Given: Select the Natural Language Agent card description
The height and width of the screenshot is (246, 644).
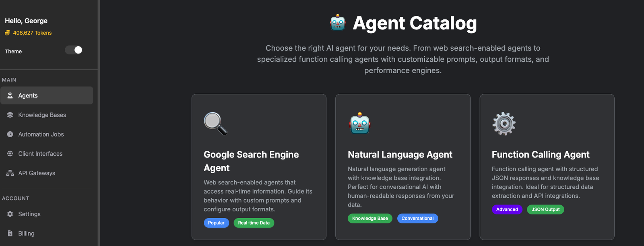Looking at the screenshot, I should 401,187.
